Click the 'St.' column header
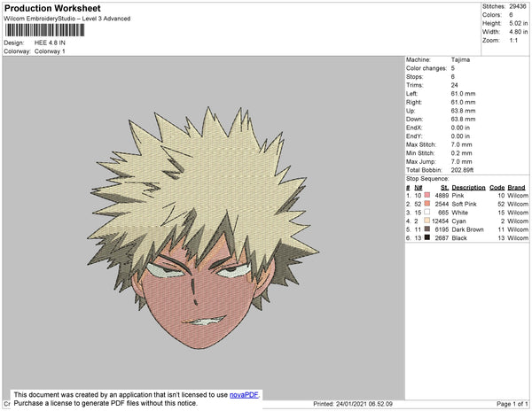Image resolution: width=532 pixels, height=411 pixels. point(444,188)
